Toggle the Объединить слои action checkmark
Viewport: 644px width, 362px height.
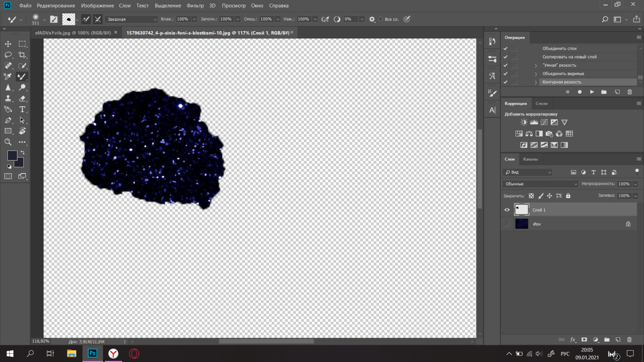(x=506, y=48)
